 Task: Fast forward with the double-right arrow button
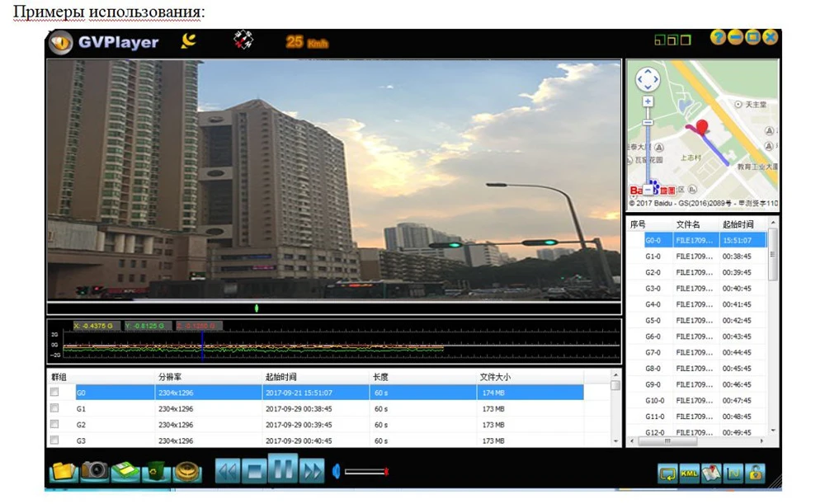pos(312,471)
